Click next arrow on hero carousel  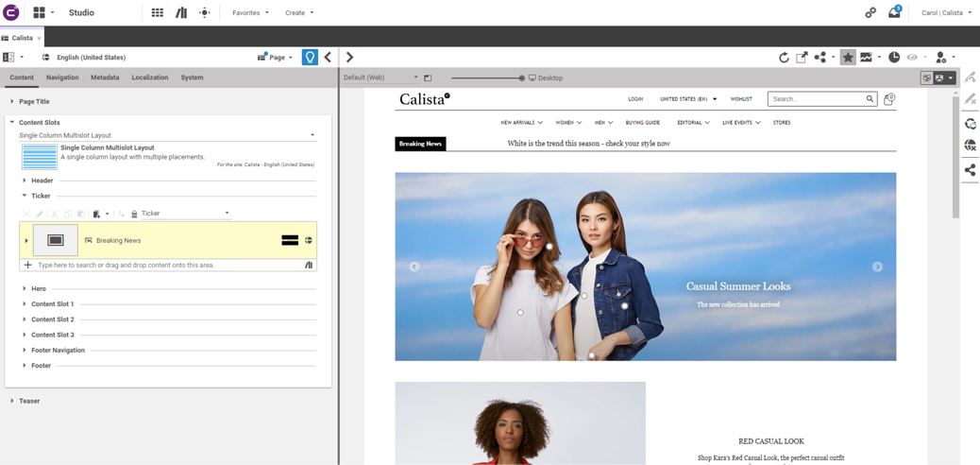[x=877, y=267]
